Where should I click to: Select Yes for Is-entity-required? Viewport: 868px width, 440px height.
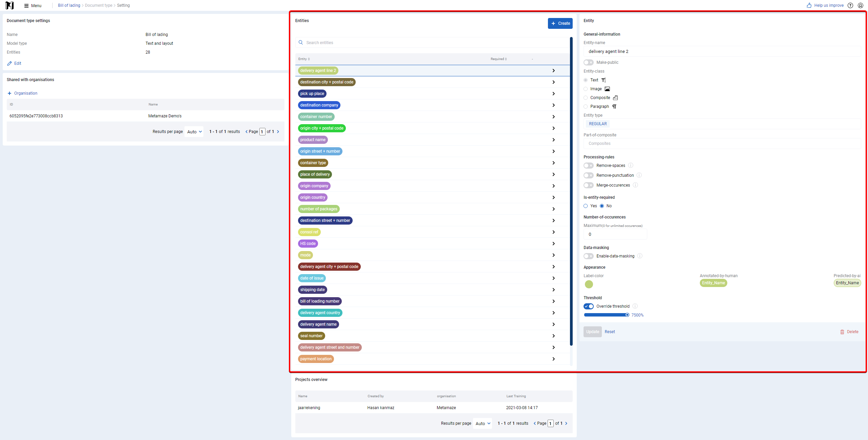point(586,206)
